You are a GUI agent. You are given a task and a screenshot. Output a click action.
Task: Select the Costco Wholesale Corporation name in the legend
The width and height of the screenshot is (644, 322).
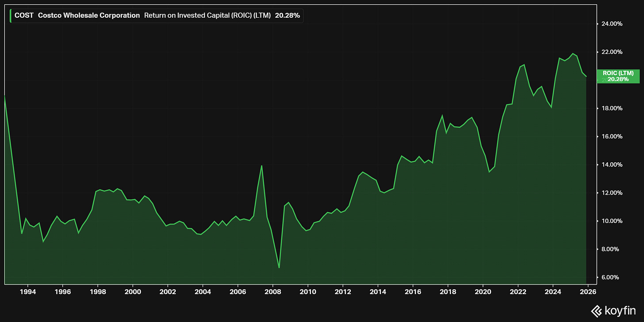click(x=89, y=15)
